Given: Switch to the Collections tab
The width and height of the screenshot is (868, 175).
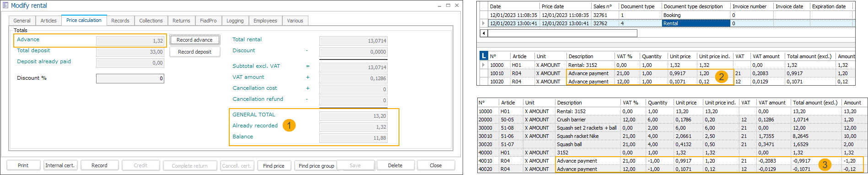Looking at the screenshot, I should (151, 21).
